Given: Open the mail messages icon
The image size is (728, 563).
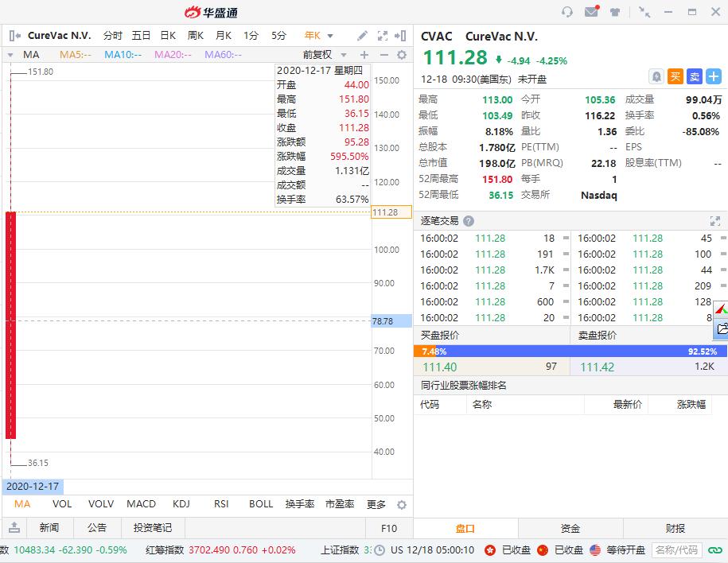Looking at the screenshot, I should coord(591,11).
